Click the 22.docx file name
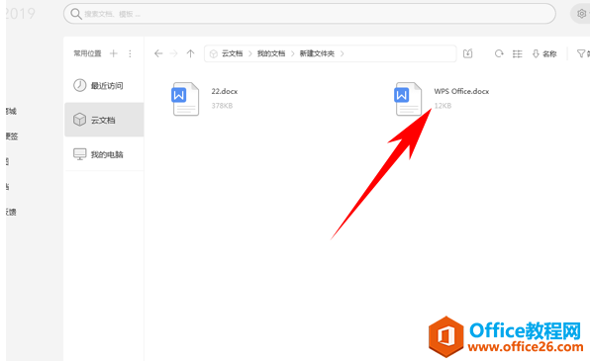 (x=225, y=91)
